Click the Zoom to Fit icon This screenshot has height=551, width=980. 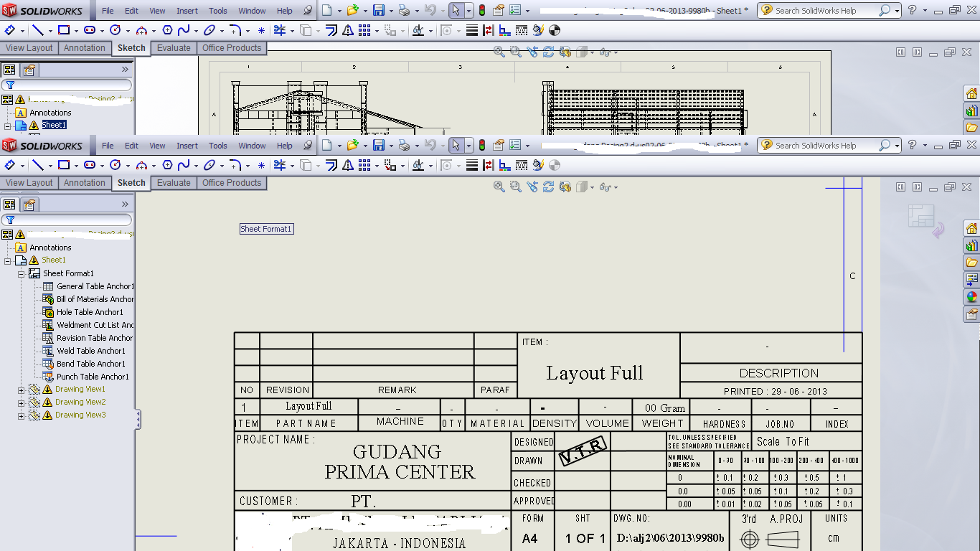coord(498,187)
